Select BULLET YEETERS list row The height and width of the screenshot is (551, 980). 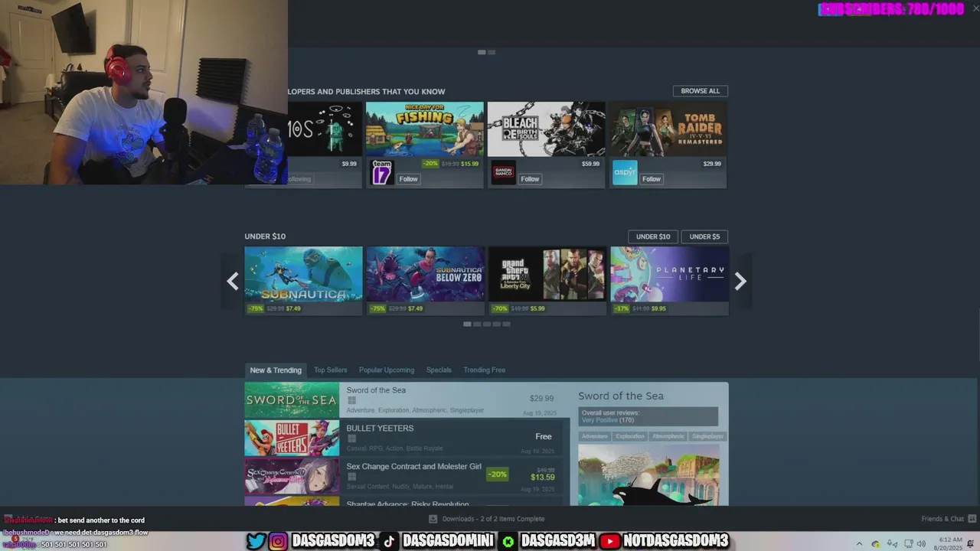403,439
